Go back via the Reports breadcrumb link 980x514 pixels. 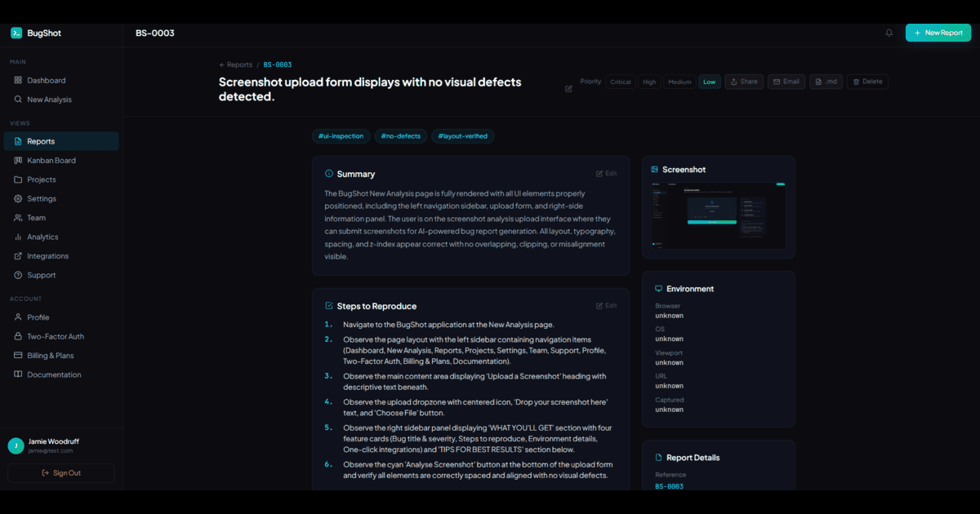tap(235, 64)
